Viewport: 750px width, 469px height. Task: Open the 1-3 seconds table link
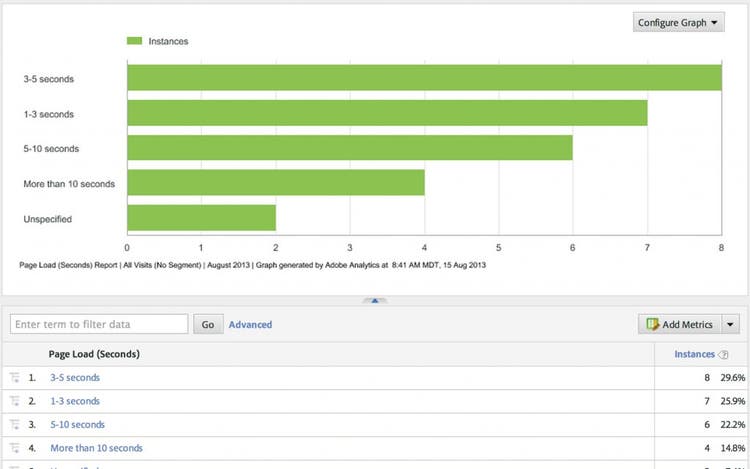pyautogui.click(x=75, y=402)
